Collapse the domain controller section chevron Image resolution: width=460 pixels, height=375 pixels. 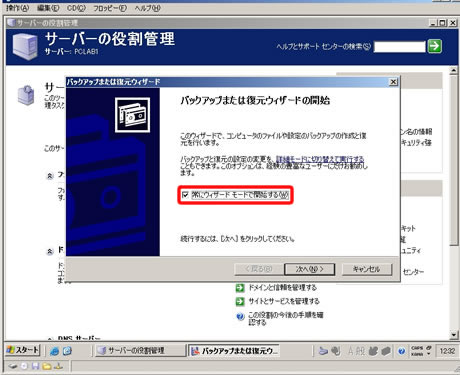[x=50, y=251]
